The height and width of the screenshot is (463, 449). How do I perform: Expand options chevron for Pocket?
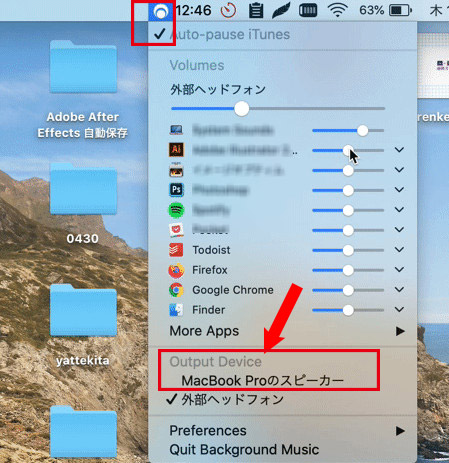click(x=399, y=230)
